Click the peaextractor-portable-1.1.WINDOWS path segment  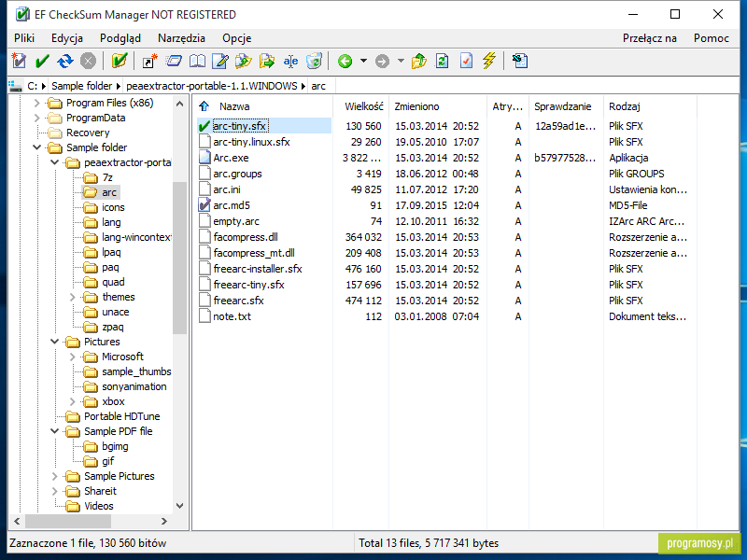click(x=212, y=86)
